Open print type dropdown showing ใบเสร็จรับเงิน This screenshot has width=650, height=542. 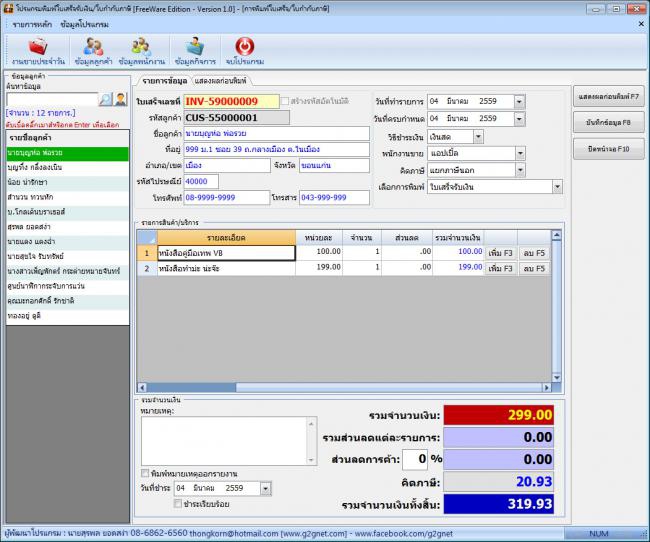[556, 187]
